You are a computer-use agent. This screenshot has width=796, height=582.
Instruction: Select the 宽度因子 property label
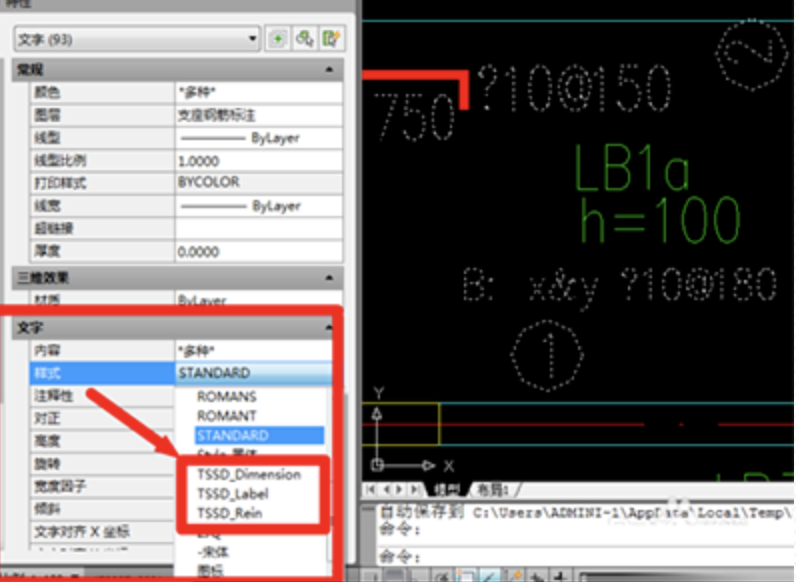[x=60, y=486]
